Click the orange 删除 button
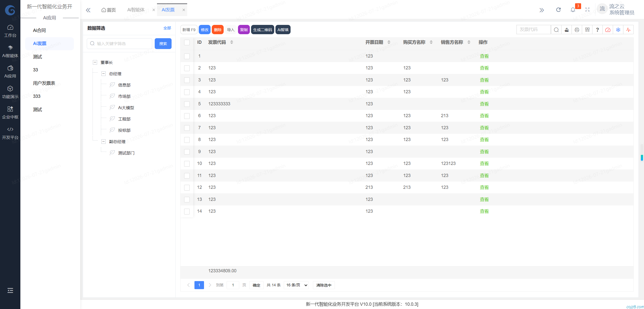The height and width of the screenshot is (309, 644). coord(218,30)
